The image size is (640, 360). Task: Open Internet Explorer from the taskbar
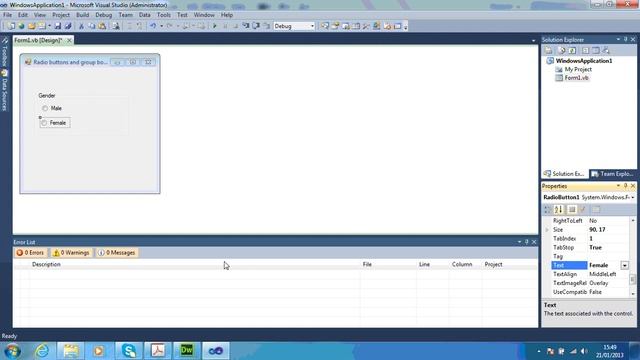click(x=42, y=351)
